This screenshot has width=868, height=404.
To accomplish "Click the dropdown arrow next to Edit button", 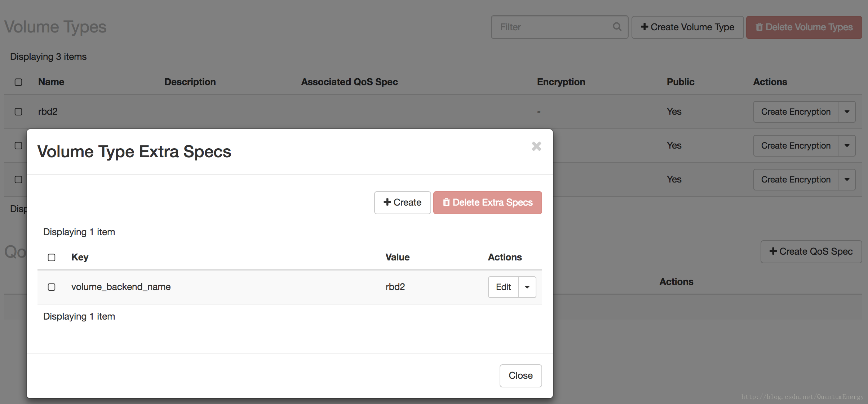I will [527, 286].
